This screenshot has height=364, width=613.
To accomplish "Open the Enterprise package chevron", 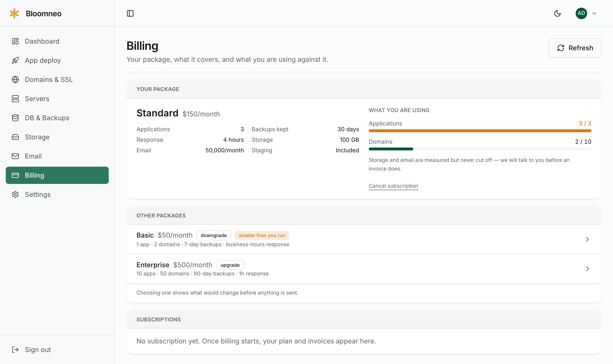I will [x=587, y=269].
